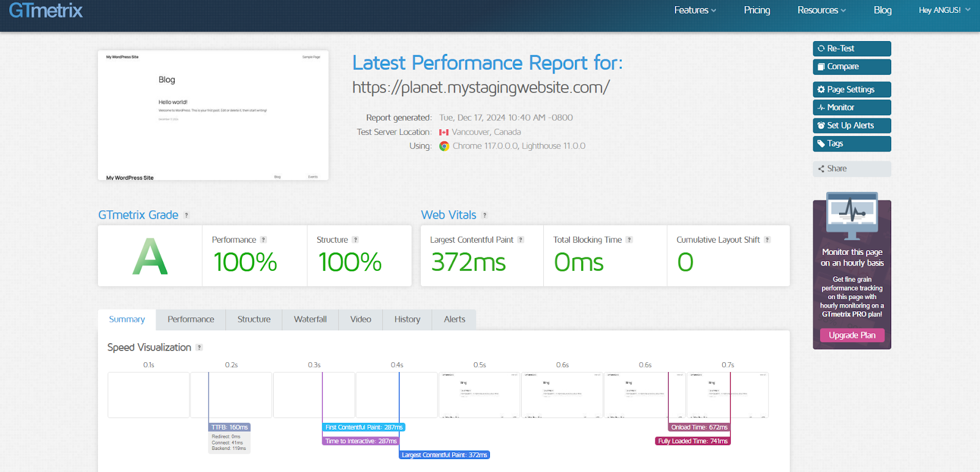
Task: Open the Hey ANGUS! account dropdown
Action: point(944,10)
